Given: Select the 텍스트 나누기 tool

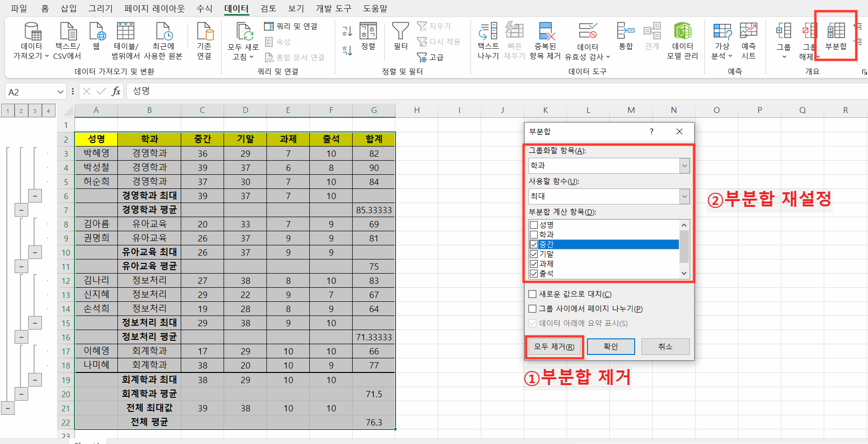Looking at the screenshot, I should coord(488,40).
